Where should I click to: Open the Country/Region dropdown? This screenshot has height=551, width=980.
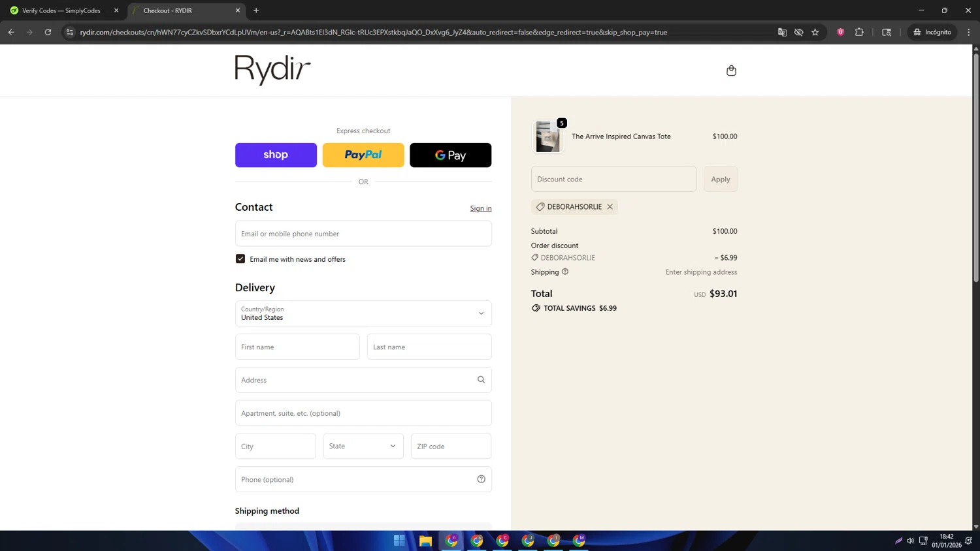tap(363, 313)
